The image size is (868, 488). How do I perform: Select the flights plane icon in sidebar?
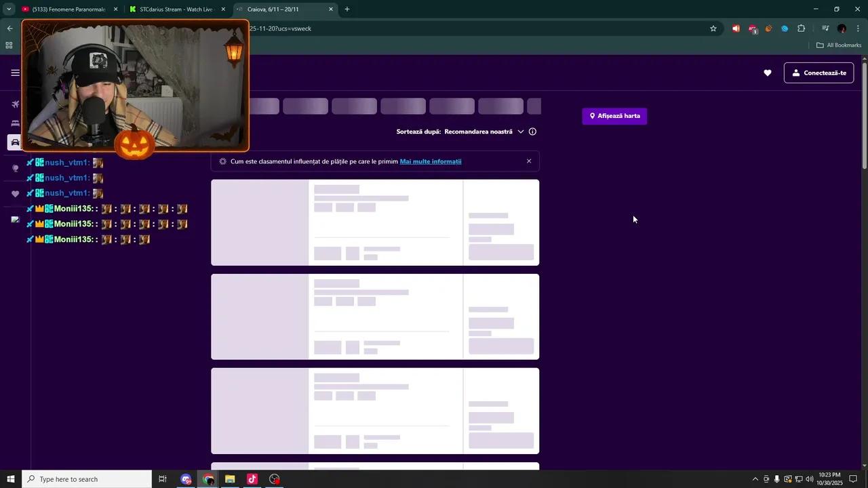15,104
